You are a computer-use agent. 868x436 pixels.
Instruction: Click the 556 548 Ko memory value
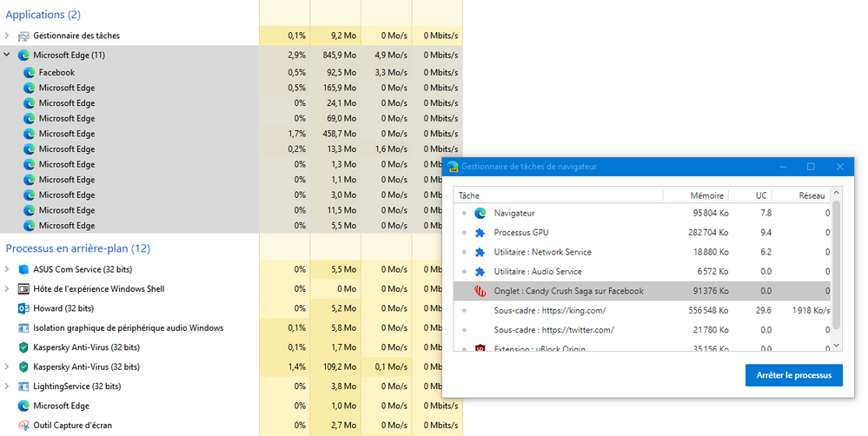[709, 310]
